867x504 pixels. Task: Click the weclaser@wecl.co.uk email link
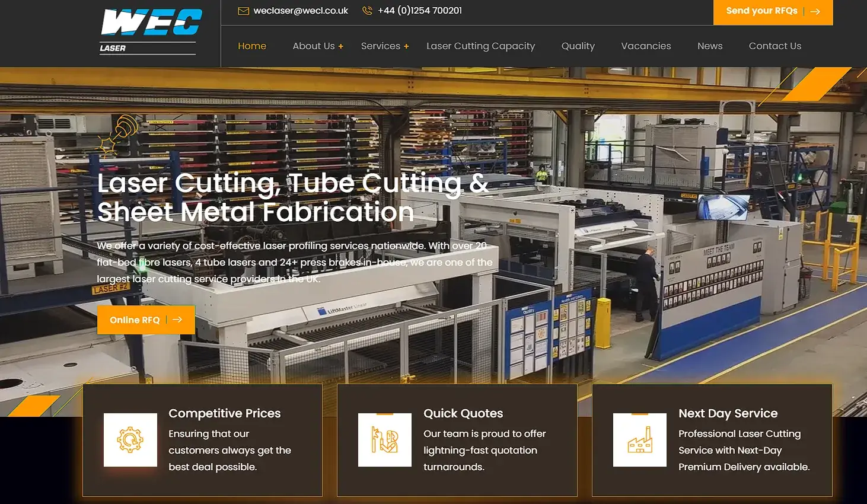[301, 11]
